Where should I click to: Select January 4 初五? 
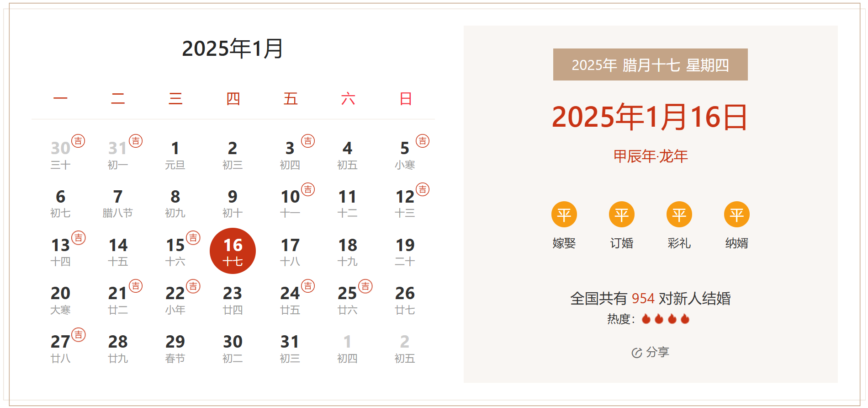tap(347, 156)
